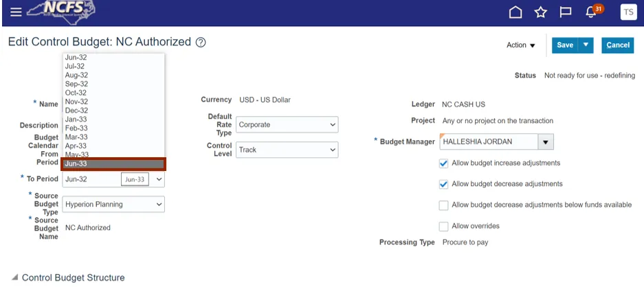Check decrease adjustments below funds available
This screenshot has height=287, width=644.
coord(444,205)
